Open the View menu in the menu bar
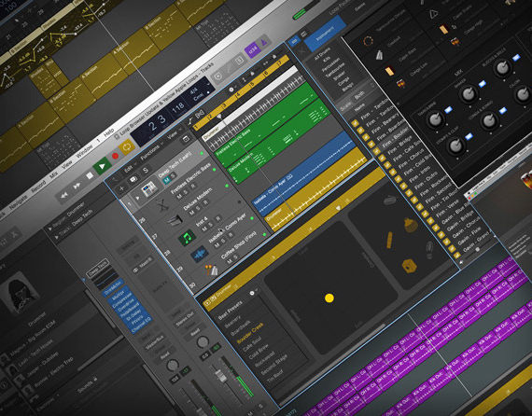 [66, 163]
